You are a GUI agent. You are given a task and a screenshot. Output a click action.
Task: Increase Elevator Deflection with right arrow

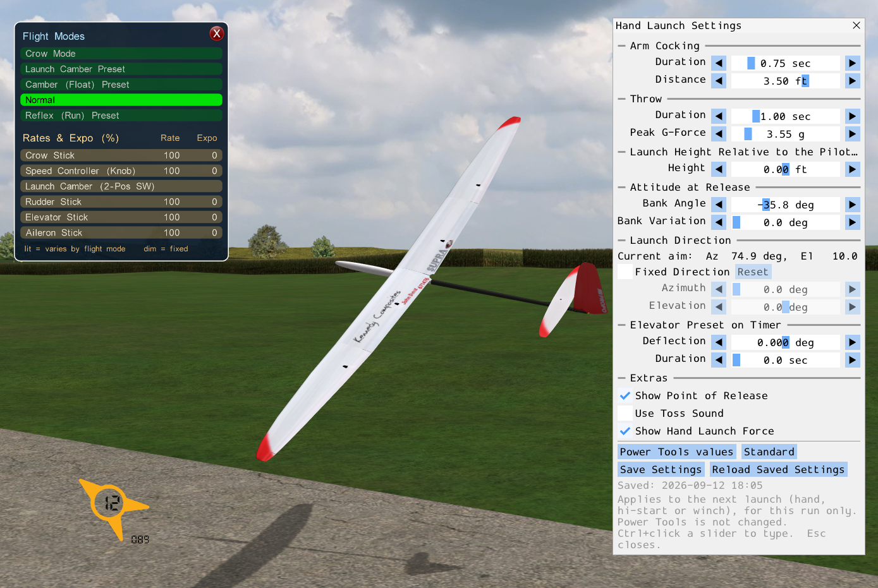(x=853, y=342)
